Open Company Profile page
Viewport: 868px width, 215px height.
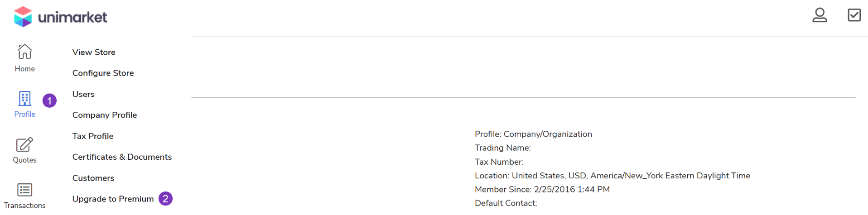tap(104, 115)
